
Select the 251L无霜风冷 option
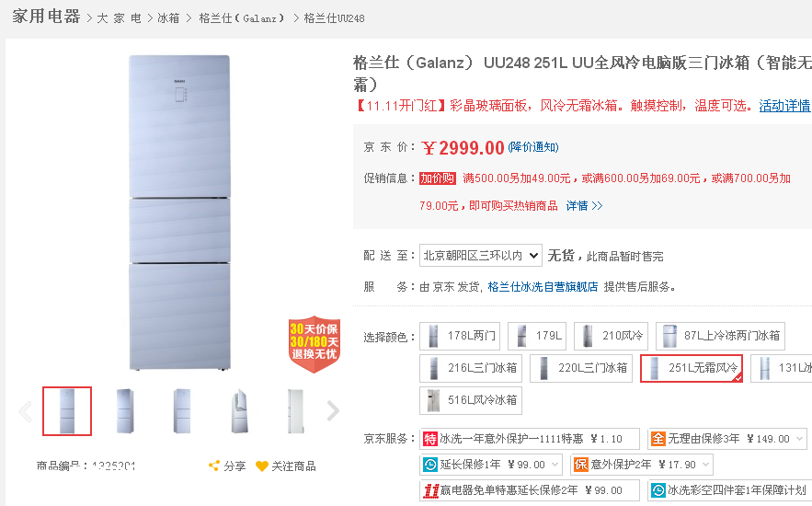click(692, 368)
